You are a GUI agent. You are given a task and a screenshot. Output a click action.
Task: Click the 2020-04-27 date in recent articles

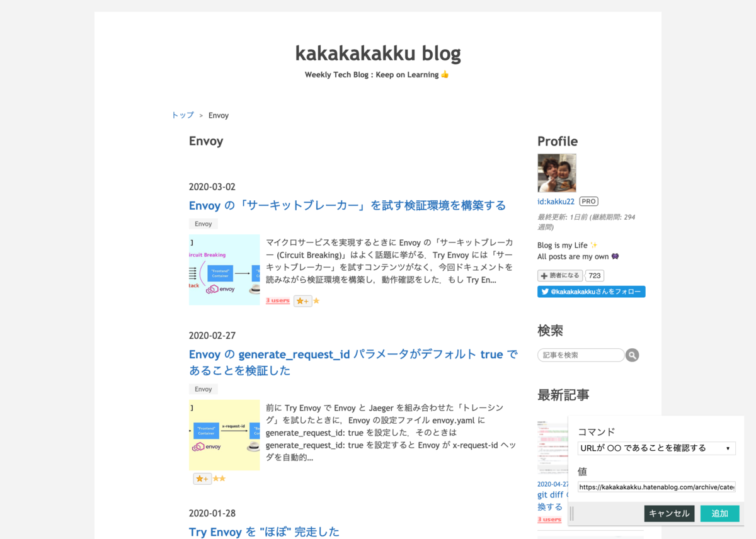pos(553,484)
